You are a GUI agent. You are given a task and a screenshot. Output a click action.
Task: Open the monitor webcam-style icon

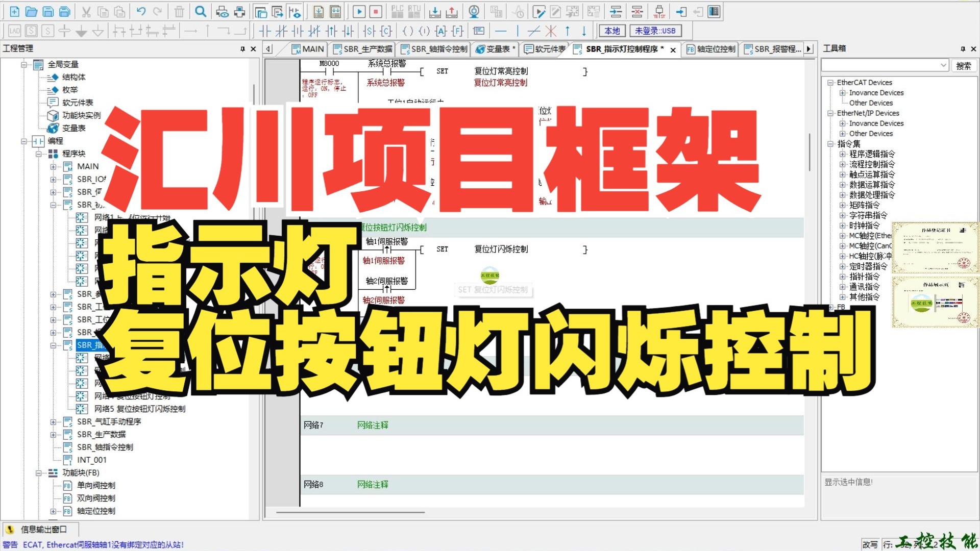[x=474, y=11]
